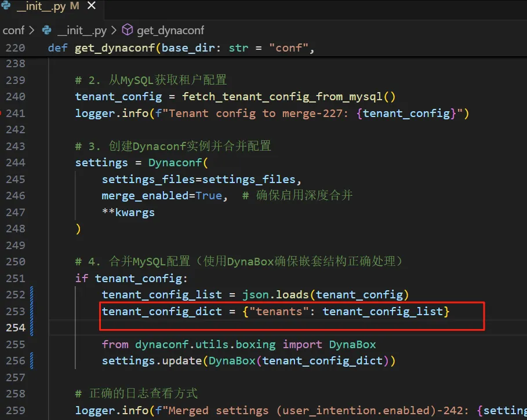The height and width of the screenshot is (420, 527).
Task: Click line number 254 in the gutter
Action: point(16,328)
